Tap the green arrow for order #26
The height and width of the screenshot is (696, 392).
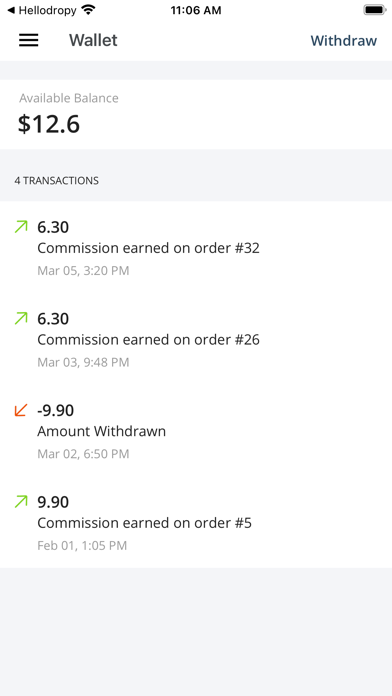tap(21, 318)
